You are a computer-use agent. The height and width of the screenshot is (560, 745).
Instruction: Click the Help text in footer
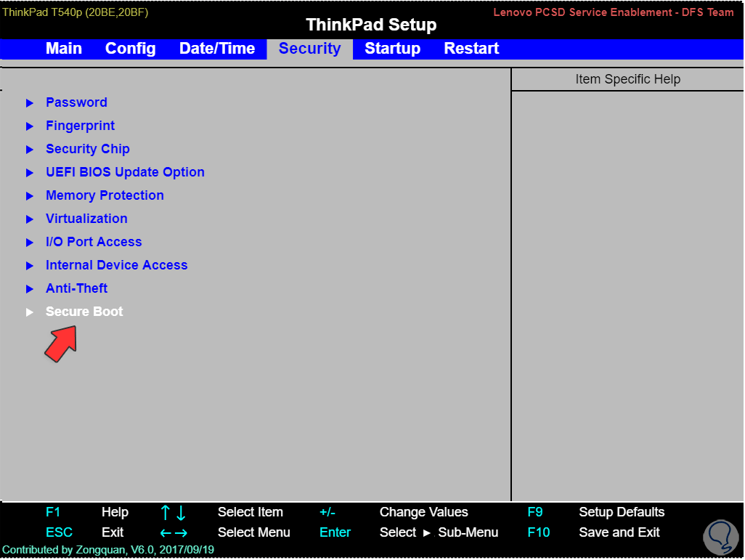point(115,512)
